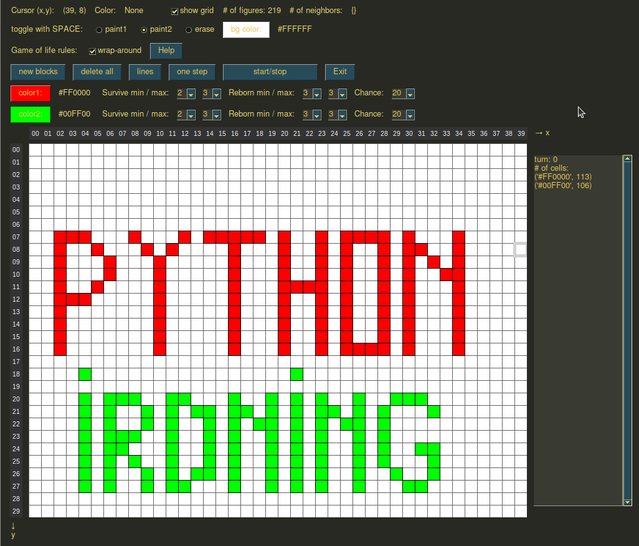This screenshot has width=639, height=546.
Task: Click the lines button
Action: click(x=145, y=72)
